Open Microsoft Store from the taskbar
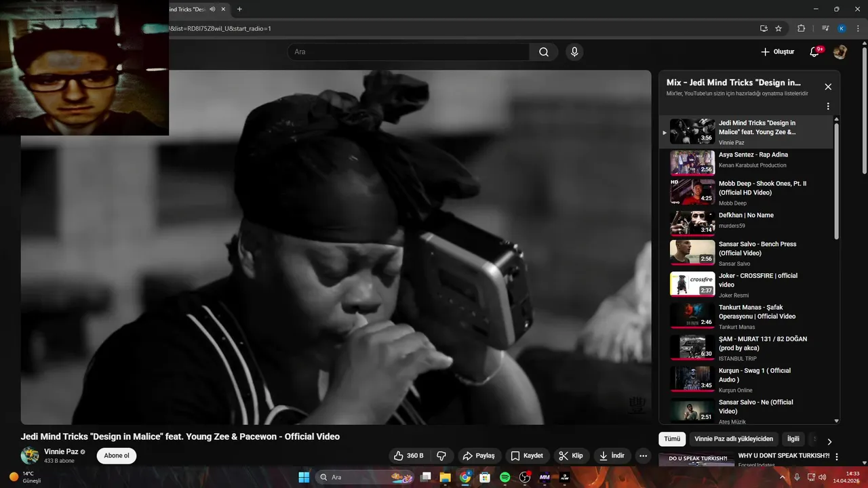Screen dimensions: 868x488 485,477
